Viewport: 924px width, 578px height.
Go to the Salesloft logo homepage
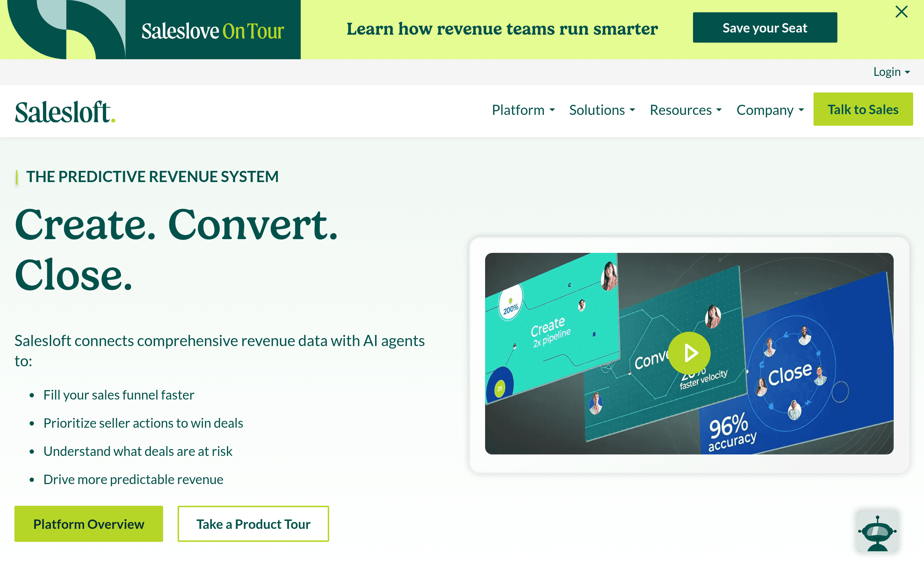pyautogui.click(x=65, y=112)
